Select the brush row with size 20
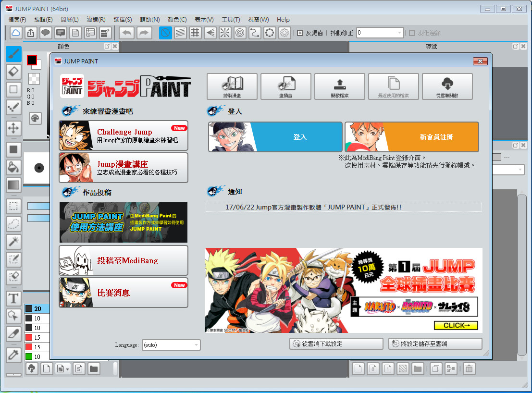 point(37,308)
